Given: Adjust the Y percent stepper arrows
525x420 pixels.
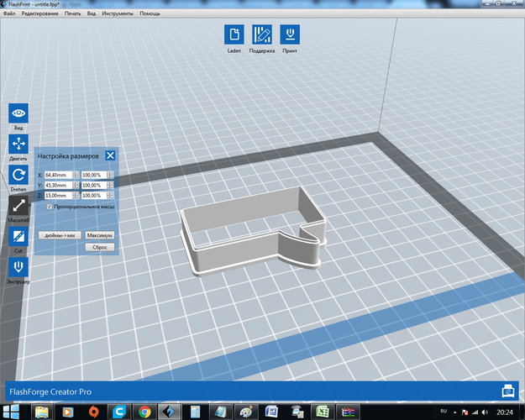Looking at the screenshot, I should click(110, 185).
